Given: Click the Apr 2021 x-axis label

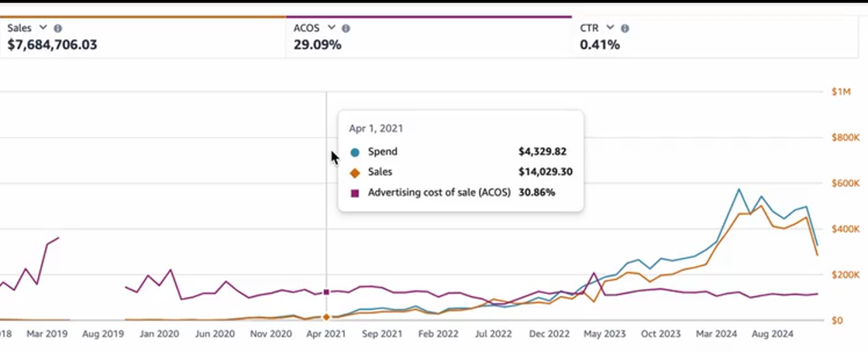Looking at the screenshot, I should 326,334.
